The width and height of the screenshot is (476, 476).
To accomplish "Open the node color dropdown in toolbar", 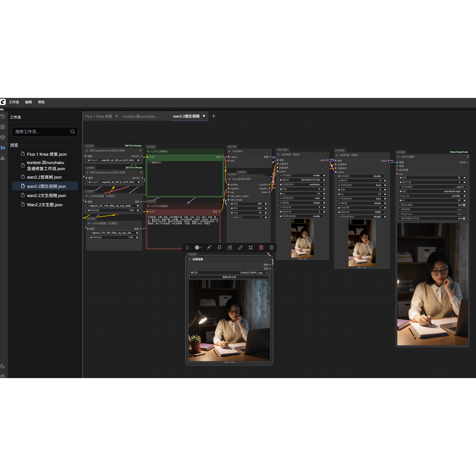I will point(198,247).
